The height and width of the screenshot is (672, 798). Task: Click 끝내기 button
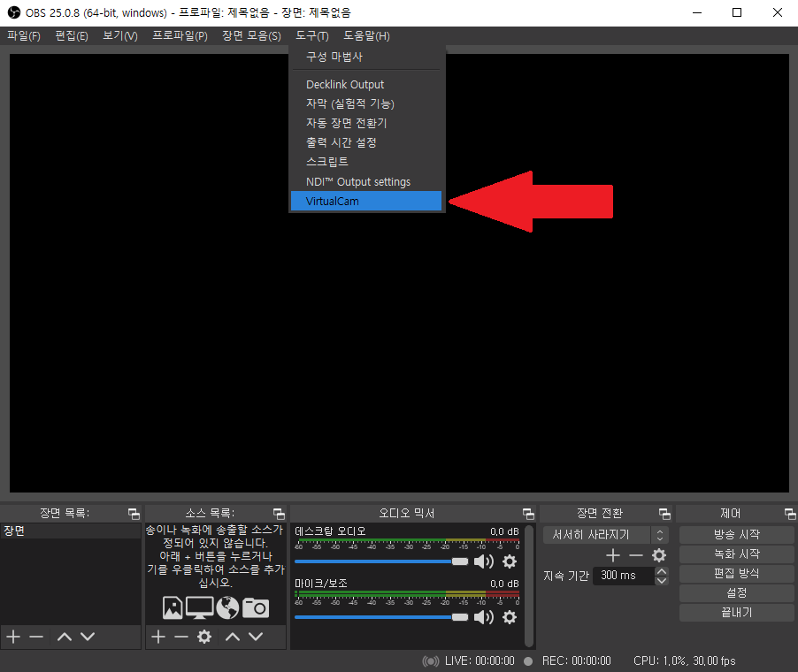pos(736,613)
